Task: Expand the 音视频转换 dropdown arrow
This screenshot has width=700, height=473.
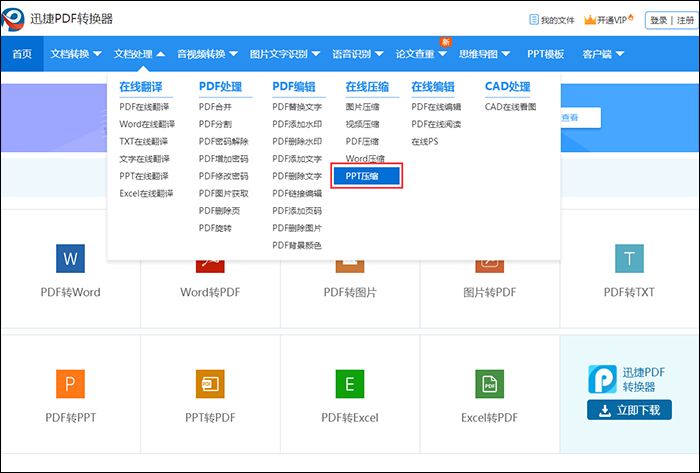Action: click(x=233, y=54)
